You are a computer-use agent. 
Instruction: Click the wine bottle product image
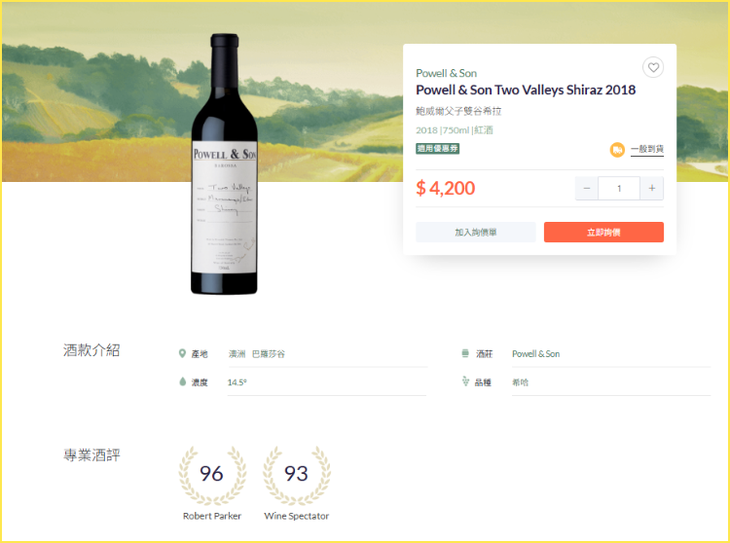(x=224, y=165)
